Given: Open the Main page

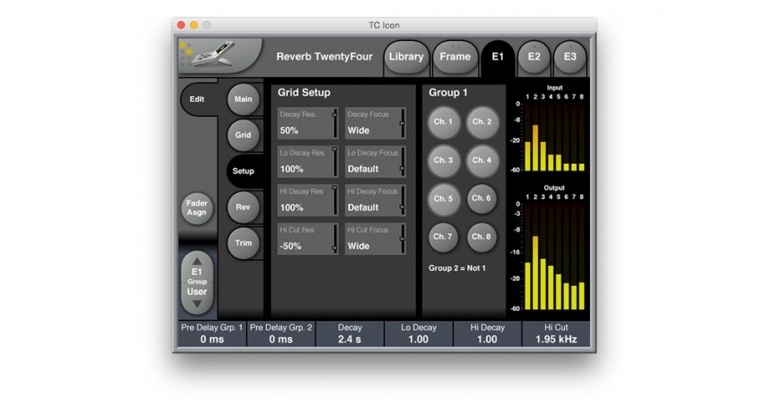Looking at the screenshot, I should (x=243, y=99).
